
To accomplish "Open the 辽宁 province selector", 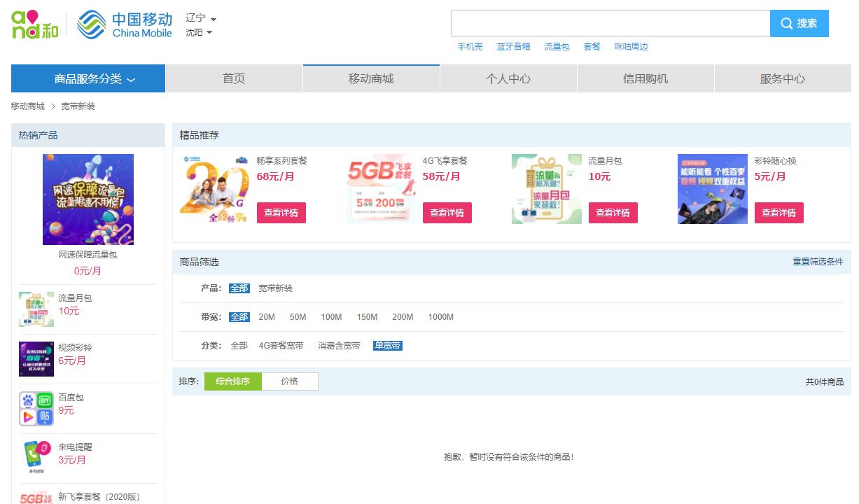I will click(x=197, y=19).
